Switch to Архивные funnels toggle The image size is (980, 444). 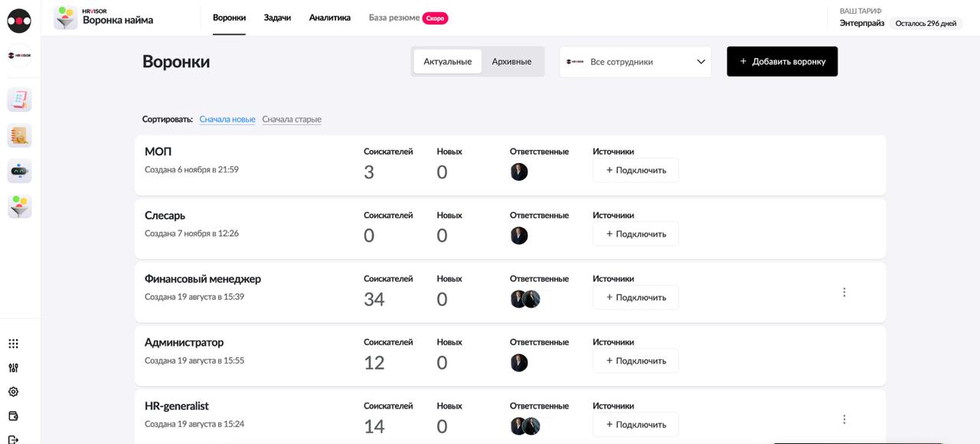coord(511,61)
